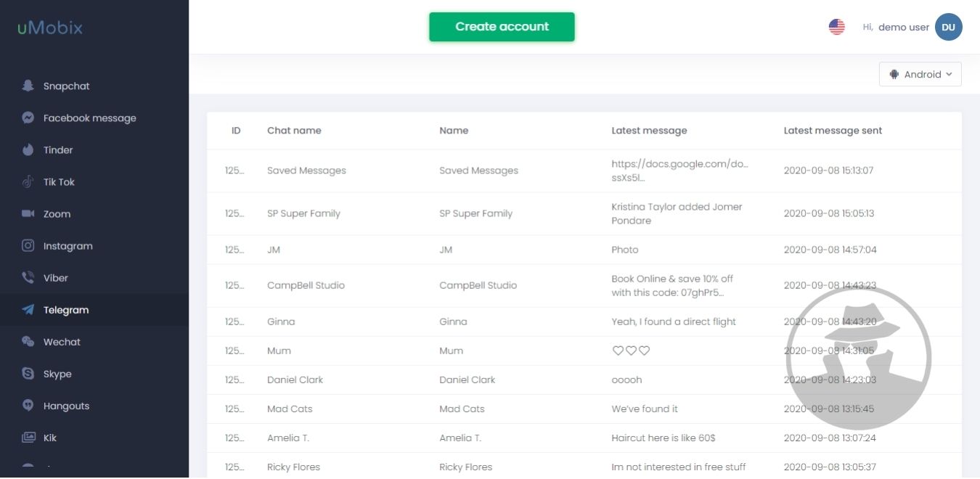Open the demo user account menu
The width and height of the screenshot is (980, 479).
tap(903, 27)
